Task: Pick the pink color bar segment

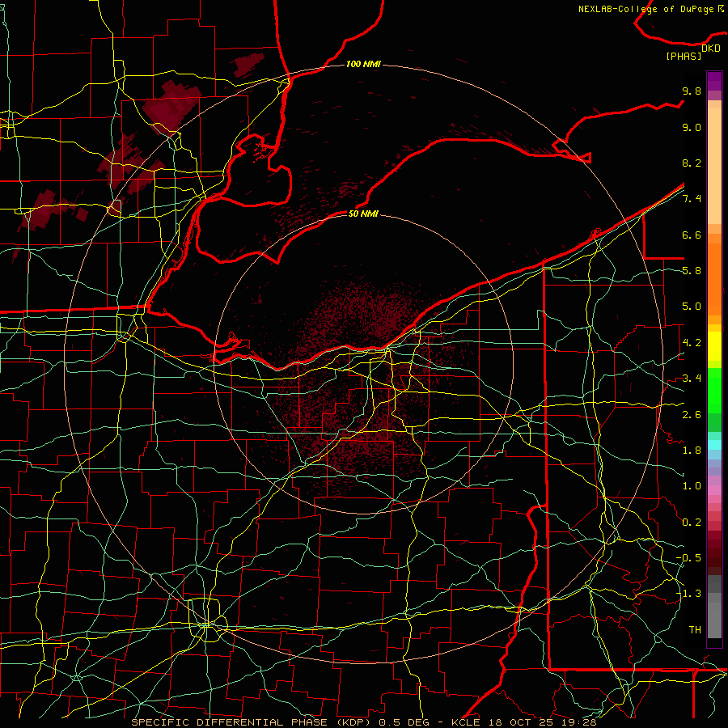Action: pyautogui.click(x=714, y=490)
